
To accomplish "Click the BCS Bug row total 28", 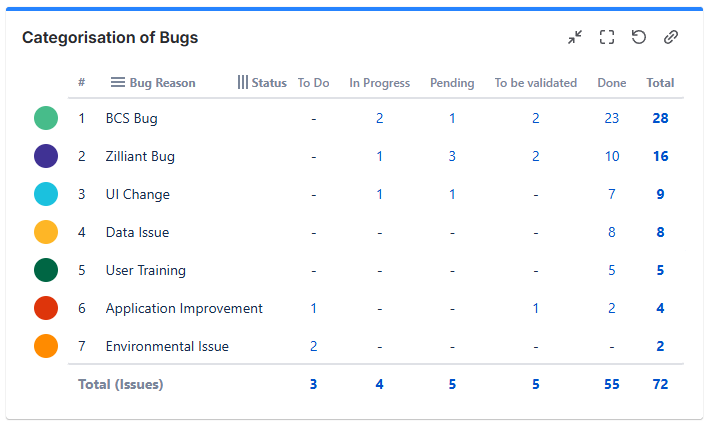I will [x=660, y=118].
